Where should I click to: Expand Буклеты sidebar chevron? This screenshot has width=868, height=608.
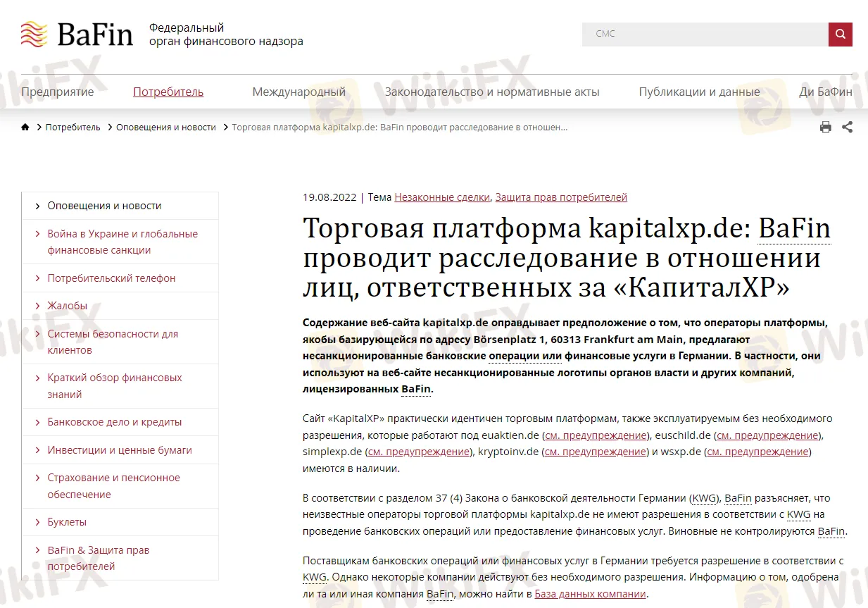coord(37,523)
